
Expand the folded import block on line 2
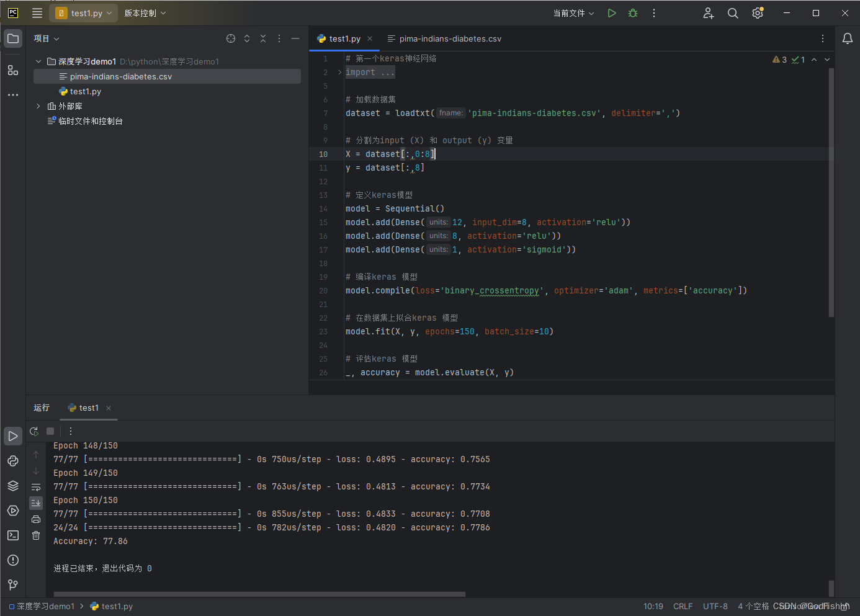pos(339,73)
